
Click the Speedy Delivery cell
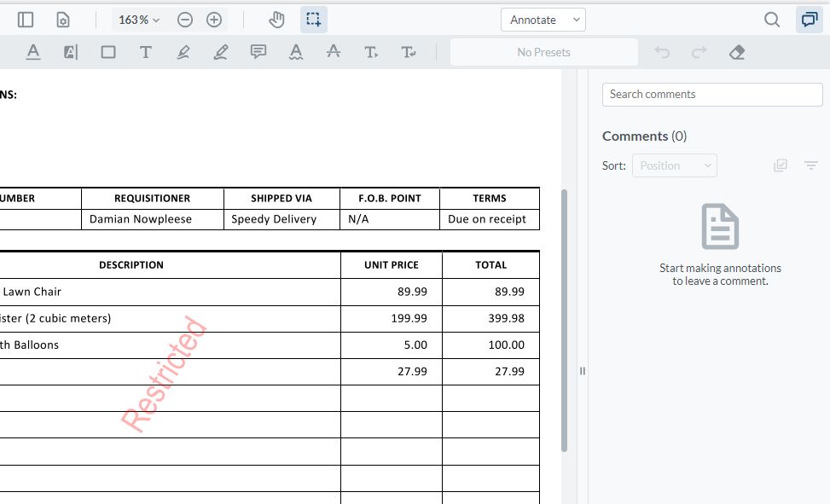(x=282, y=219)
